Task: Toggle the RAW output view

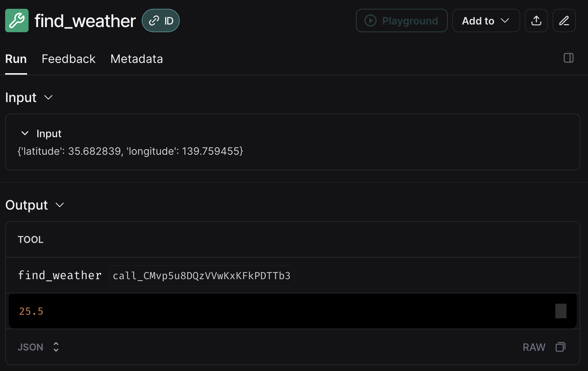Action: 534,347
